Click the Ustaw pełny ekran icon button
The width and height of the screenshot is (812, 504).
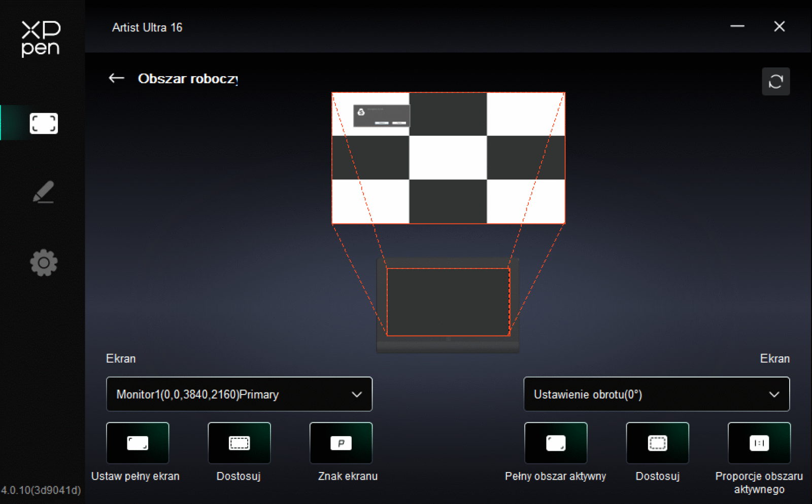click(138, 443)
